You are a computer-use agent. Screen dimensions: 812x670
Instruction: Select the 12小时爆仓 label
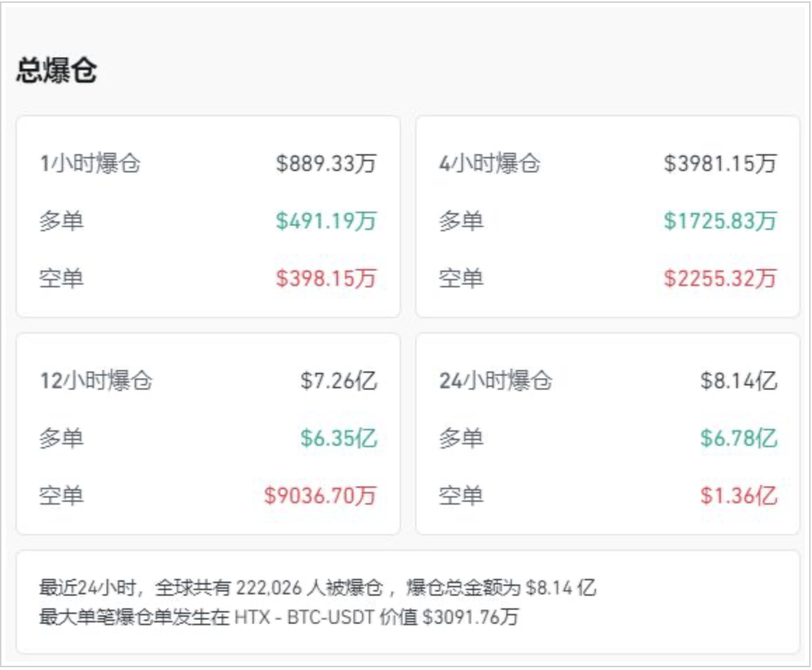coord(95,381)
